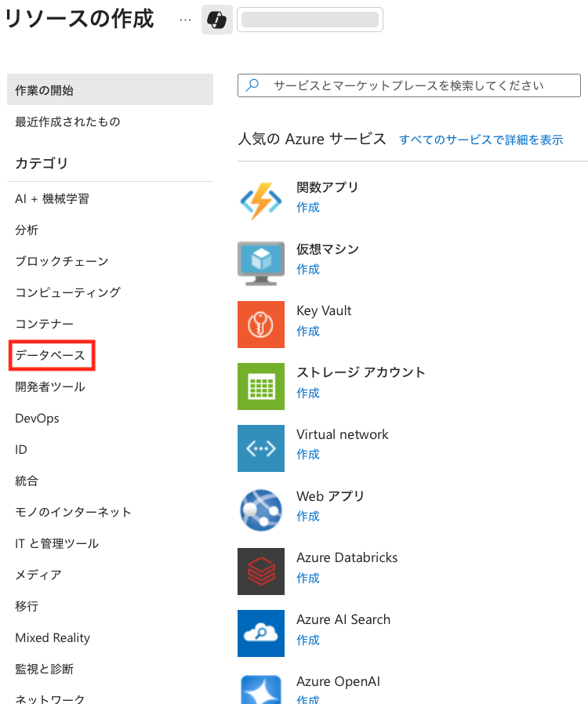The height and width of the screenshot is (704, 588).
Task: Select the Mixed Reality category
Action: (x=53, y=637)
